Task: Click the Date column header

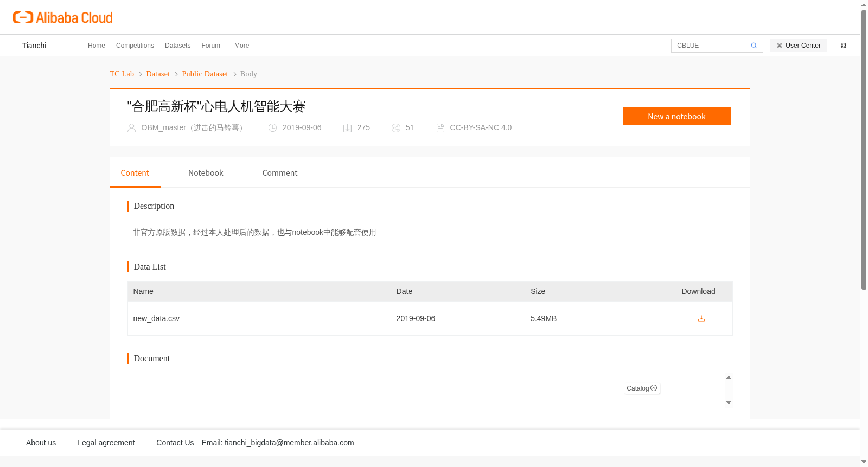Action: click(404, 291)
